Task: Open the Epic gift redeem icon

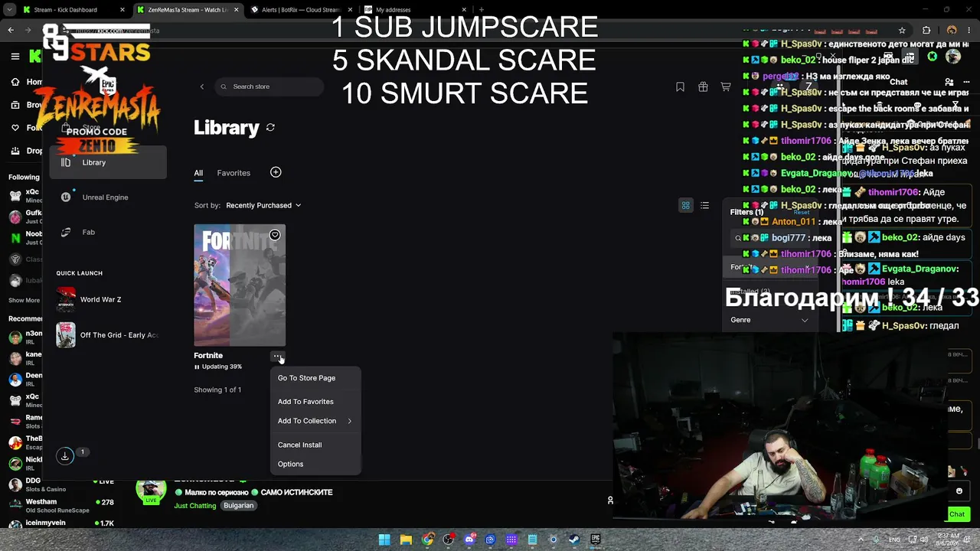Action: (703, 86)
